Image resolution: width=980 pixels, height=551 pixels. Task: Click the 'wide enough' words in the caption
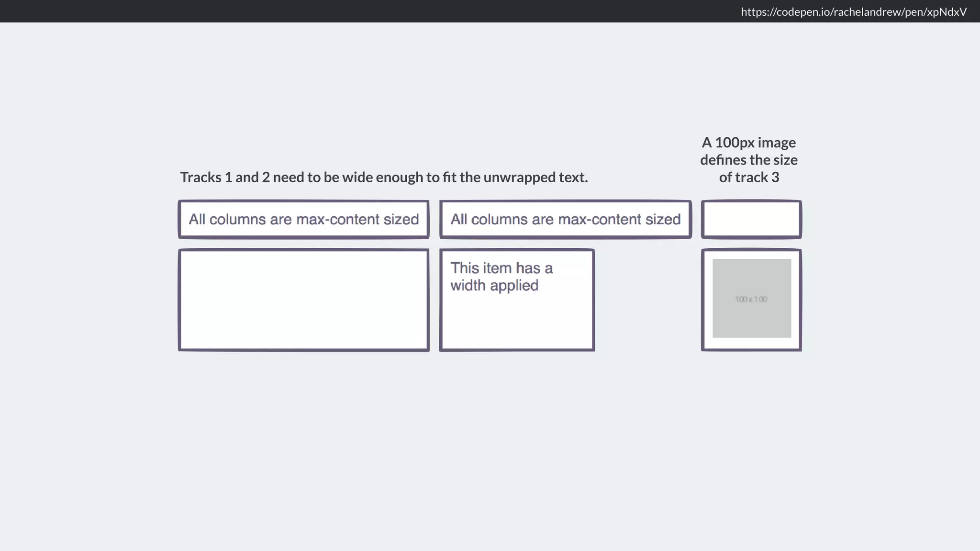pos(382,177)
